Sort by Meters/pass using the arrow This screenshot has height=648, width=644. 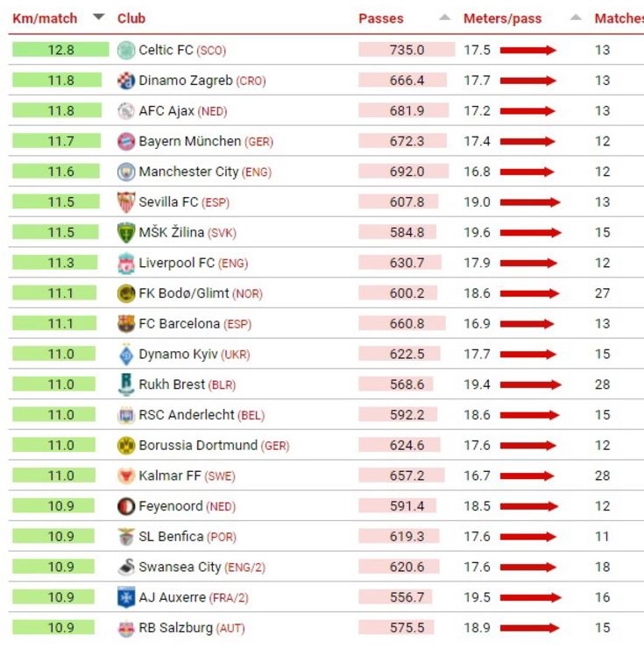(x=576, y=18)
